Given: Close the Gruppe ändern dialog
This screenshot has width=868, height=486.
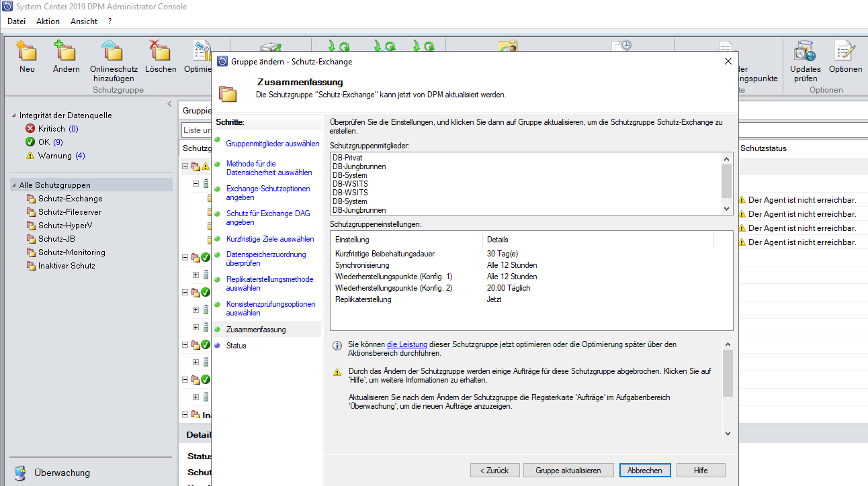Looking at the screenshot, I should (728, 61).
